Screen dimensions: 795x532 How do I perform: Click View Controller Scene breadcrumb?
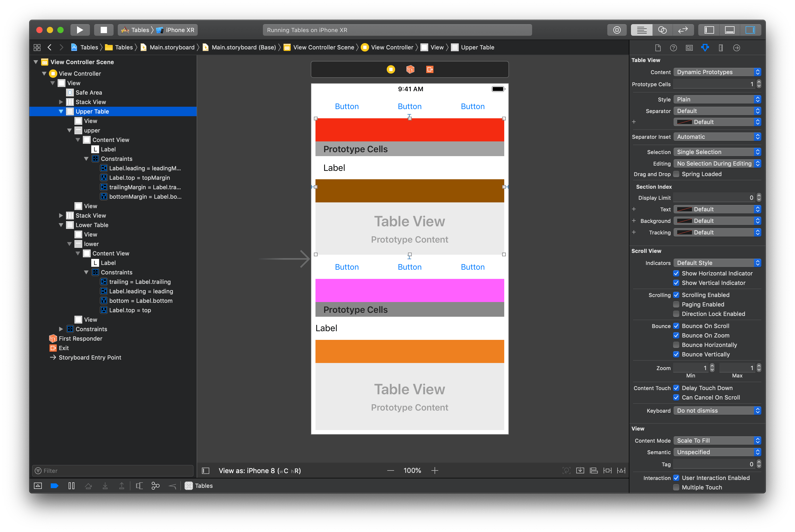tap(323, 48)
